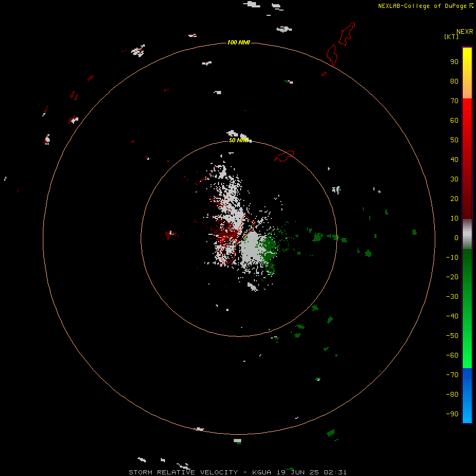The height and width of the screenshot is (476, 476).
Task: Select the -70 scale value
Action: click(452, 375)
